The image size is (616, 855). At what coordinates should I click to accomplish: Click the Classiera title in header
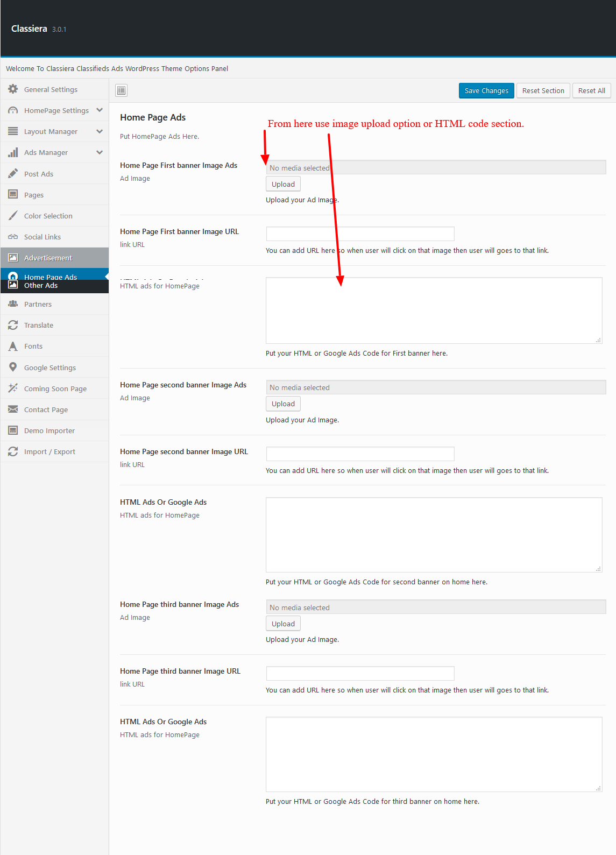[x=29, y=29]
